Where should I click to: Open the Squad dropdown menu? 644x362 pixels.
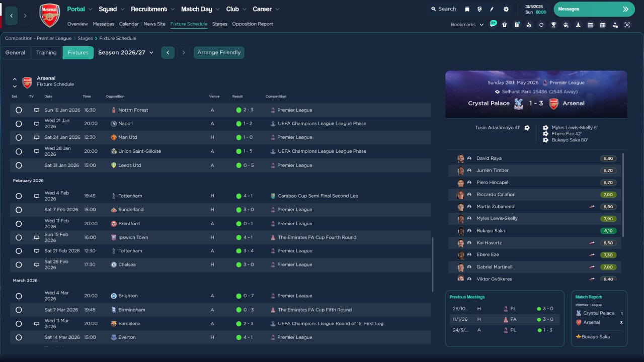(x=112, y=9)
